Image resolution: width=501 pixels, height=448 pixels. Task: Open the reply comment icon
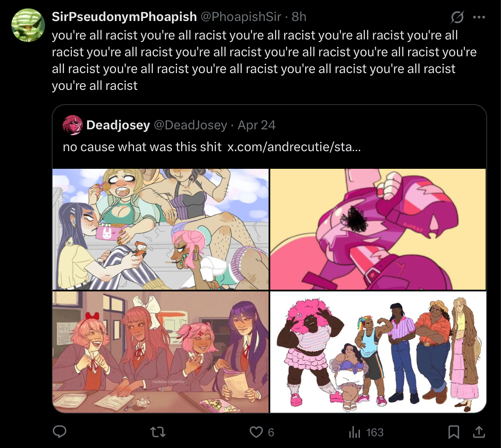[59, 432]
